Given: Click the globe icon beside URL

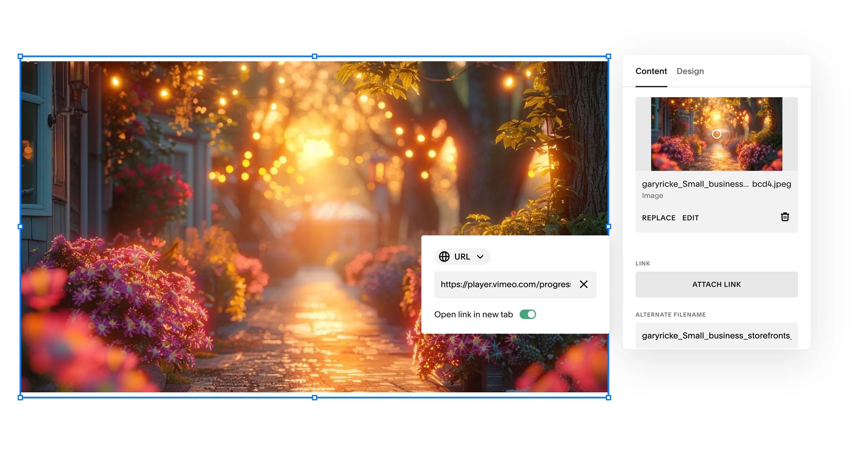Looking at the screenshot, I should pos(444,256).
